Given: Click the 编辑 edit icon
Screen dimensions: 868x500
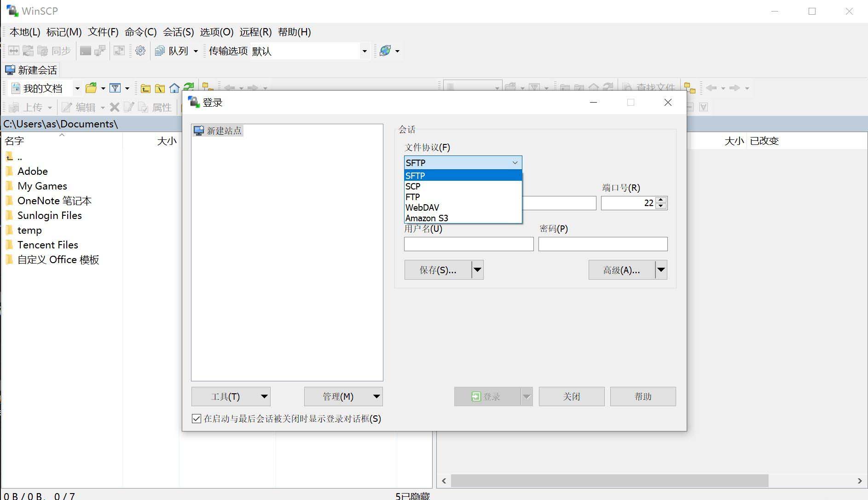Looking at the screenshot, I should tap(67, 107).
